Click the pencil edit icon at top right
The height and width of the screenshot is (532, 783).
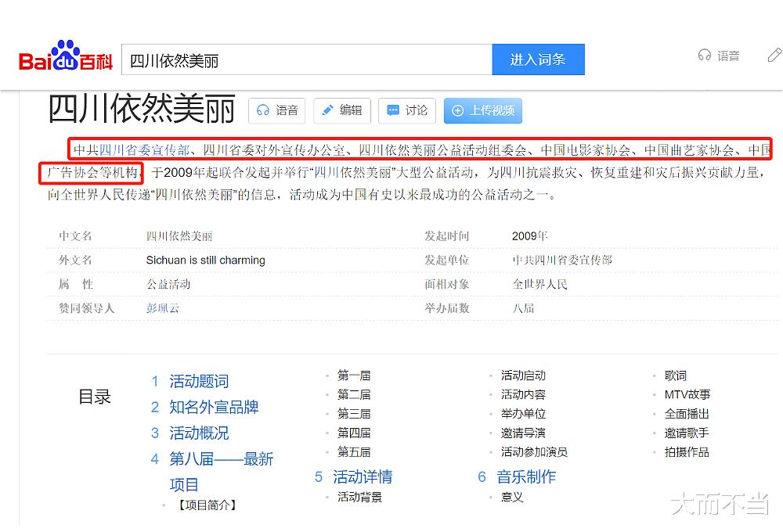point(775,55)
